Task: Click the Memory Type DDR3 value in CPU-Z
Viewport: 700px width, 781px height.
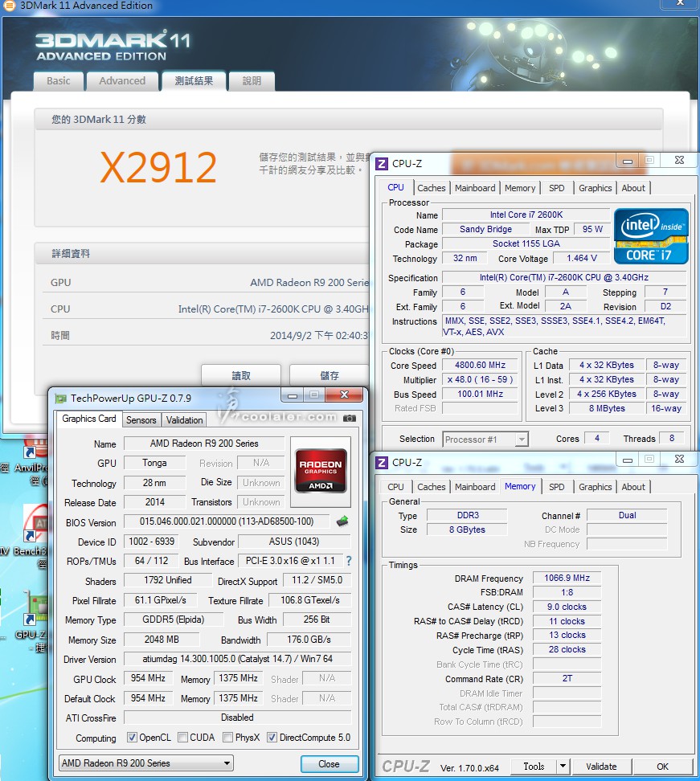Action: tap(468, 515)
